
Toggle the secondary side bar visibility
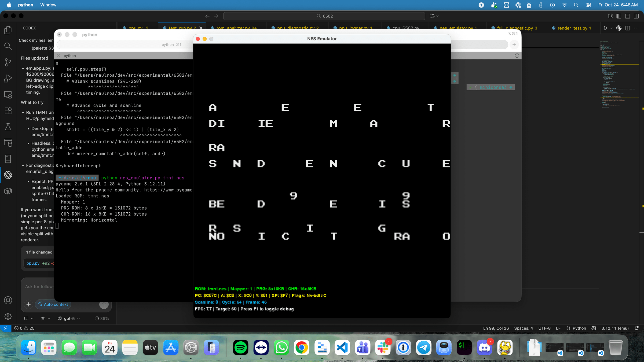click(x=636, y=16)
